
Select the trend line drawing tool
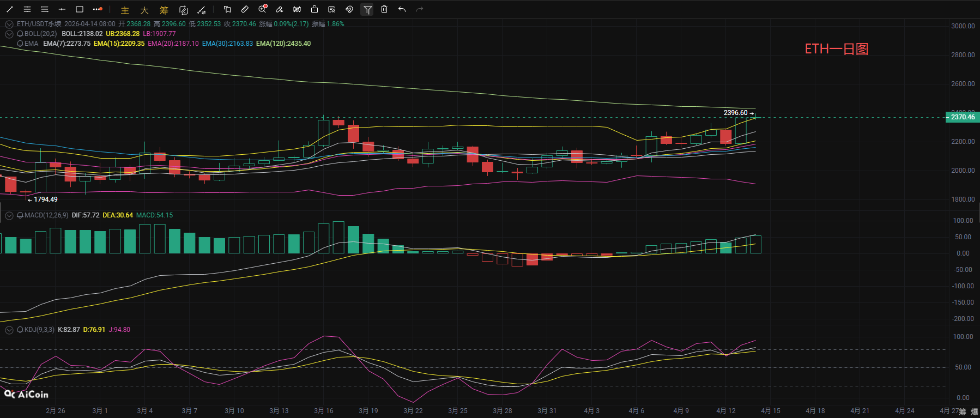pos(10,9)
